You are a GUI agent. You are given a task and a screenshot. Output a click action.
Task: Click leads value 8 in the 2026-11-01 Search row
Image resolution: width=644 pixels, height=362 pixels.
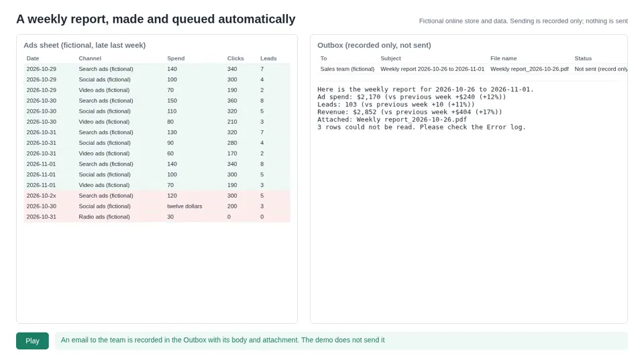(262, 164)
